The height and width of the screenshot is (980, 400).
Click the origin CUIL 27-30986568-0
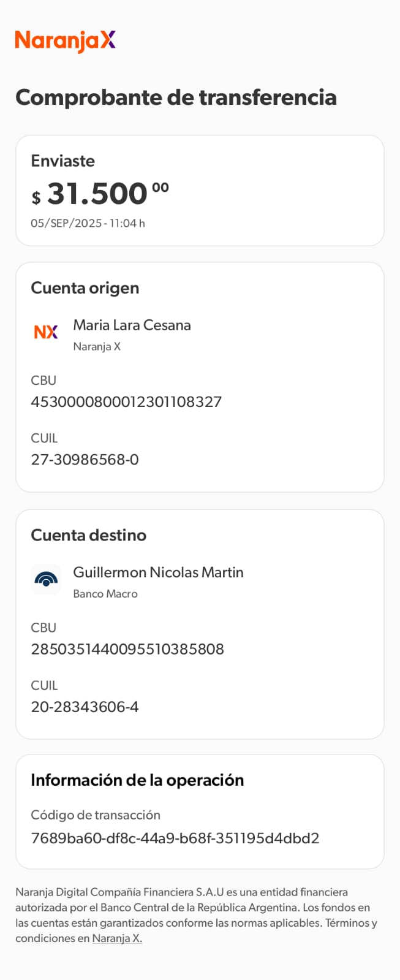tap(85, 460)
